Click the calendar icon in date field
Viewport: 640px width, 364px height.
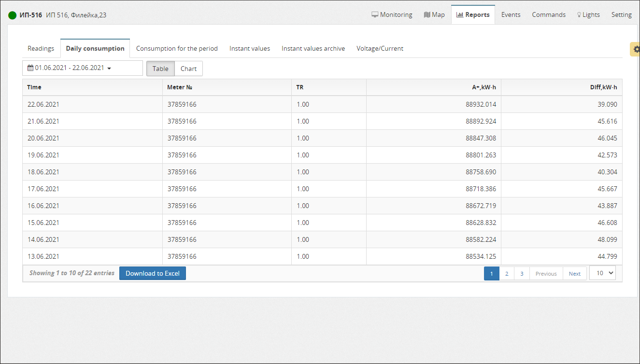pos(30,68)
